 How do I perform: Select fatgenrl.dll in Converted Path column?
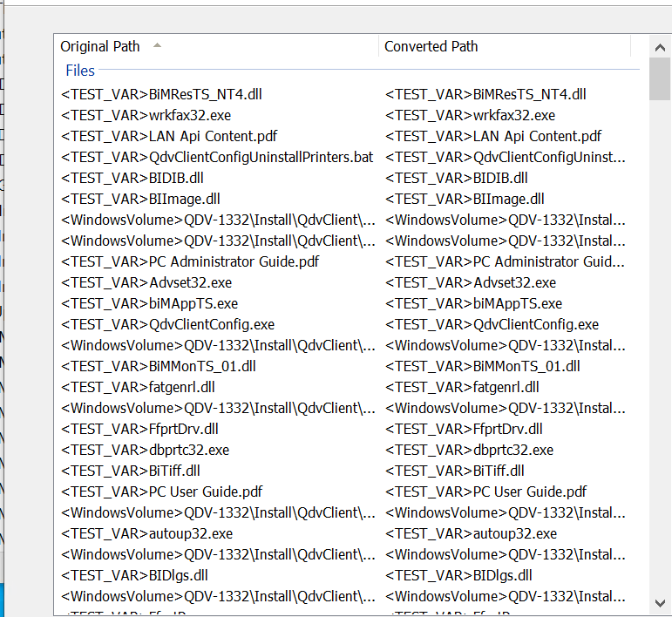pos(462,387)
